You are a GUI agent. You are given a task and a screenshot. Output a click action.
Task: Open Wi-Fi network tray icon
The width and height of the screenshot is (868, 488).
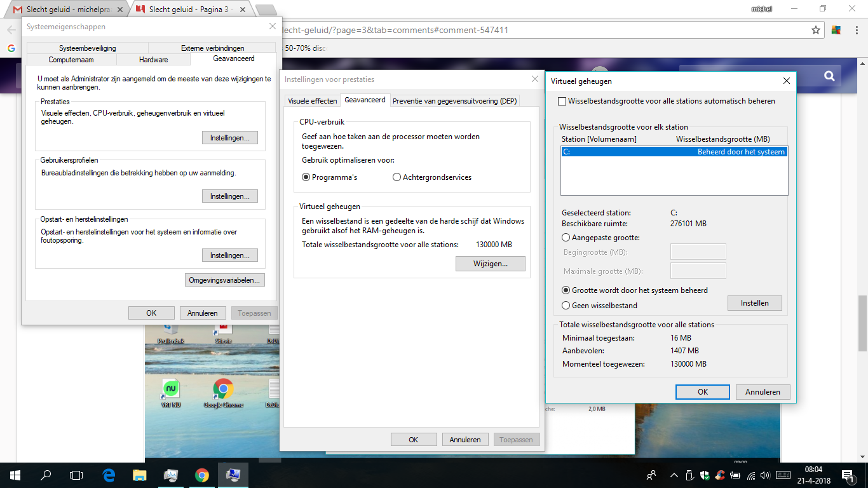pyautogui.click(x=751, y=475)
